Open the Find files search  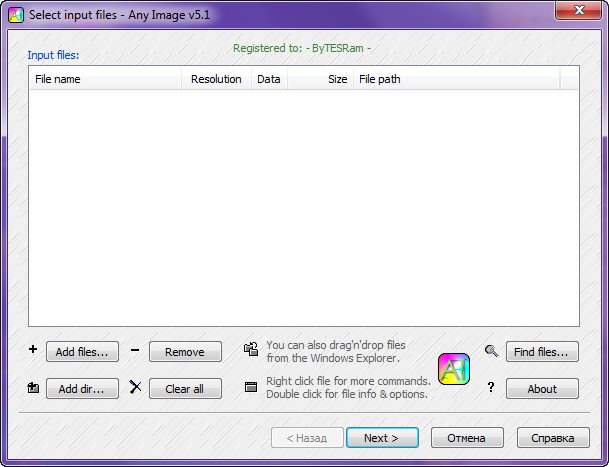tap(542, 352)
